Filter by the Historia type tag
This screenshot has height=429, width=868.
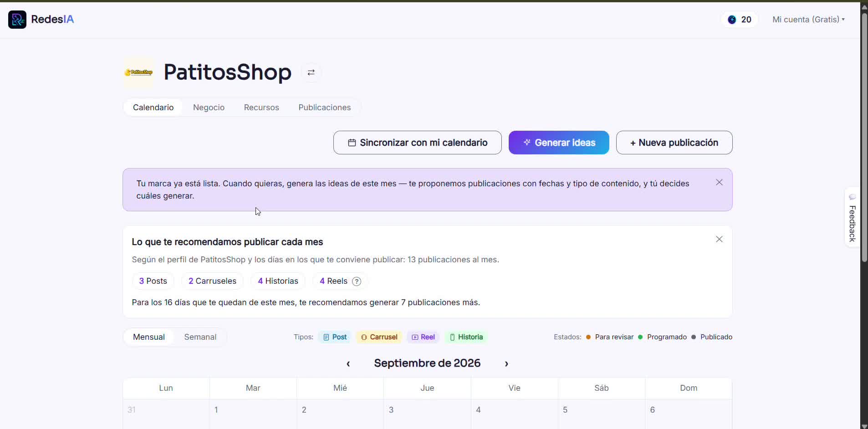pos(466,337)
